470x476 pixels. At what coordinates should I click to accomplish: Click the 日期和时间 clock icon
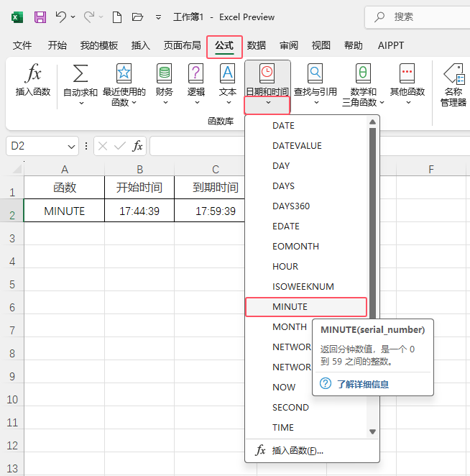(x=267, y=73)
